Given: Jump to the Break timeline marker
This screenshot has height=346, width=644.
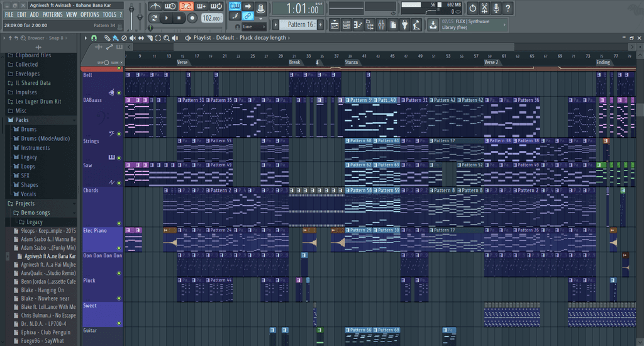Looking at the screenshot, I should point(294,62).
